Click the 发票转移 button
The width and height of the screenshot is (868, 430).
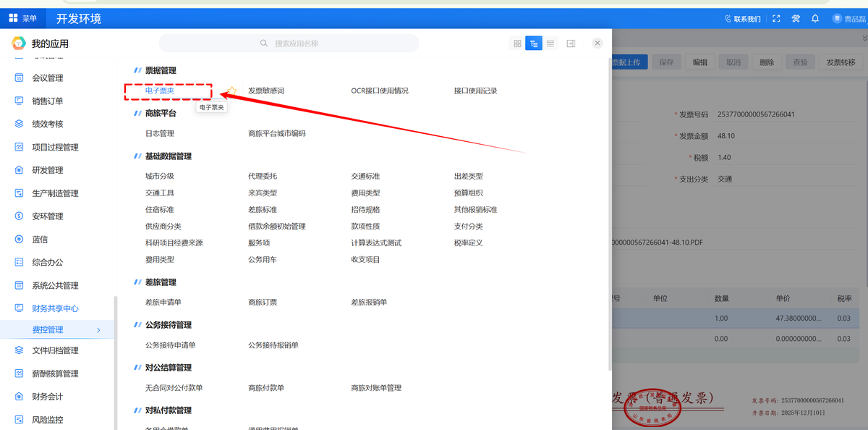coord(841,63)
